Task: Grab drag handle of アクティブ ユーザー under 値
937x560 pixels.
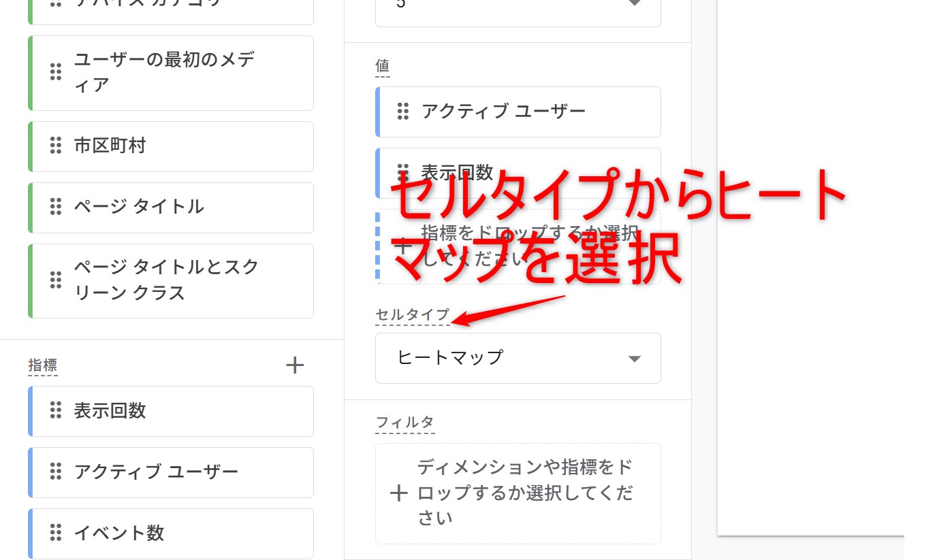Action: pyautogui.click(x=402, y=111)
